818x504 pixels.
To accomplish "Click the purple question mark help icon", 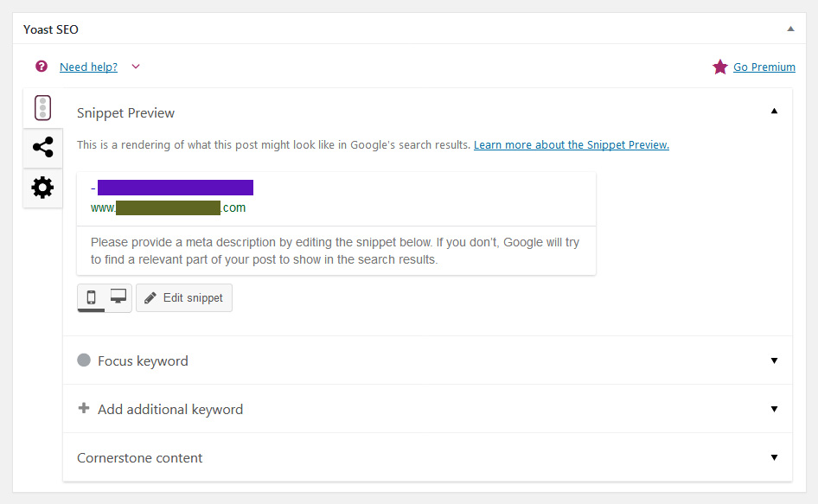I will (x=42, y=67).
